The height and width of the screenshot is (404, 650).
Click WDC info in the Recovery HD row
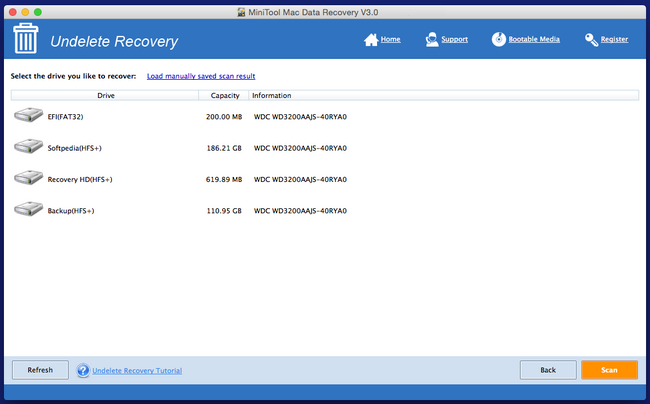[x=300, y=179]
